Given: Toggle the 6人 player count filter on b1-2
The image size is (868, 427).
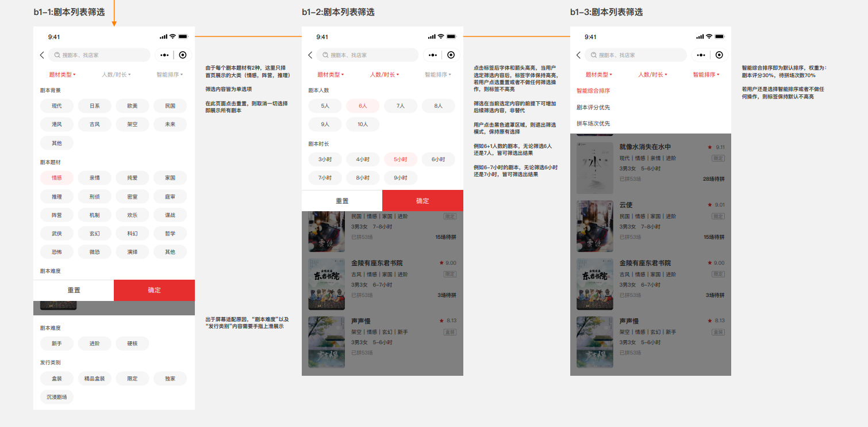Looking at the screenshot, I should click(362, 106).
